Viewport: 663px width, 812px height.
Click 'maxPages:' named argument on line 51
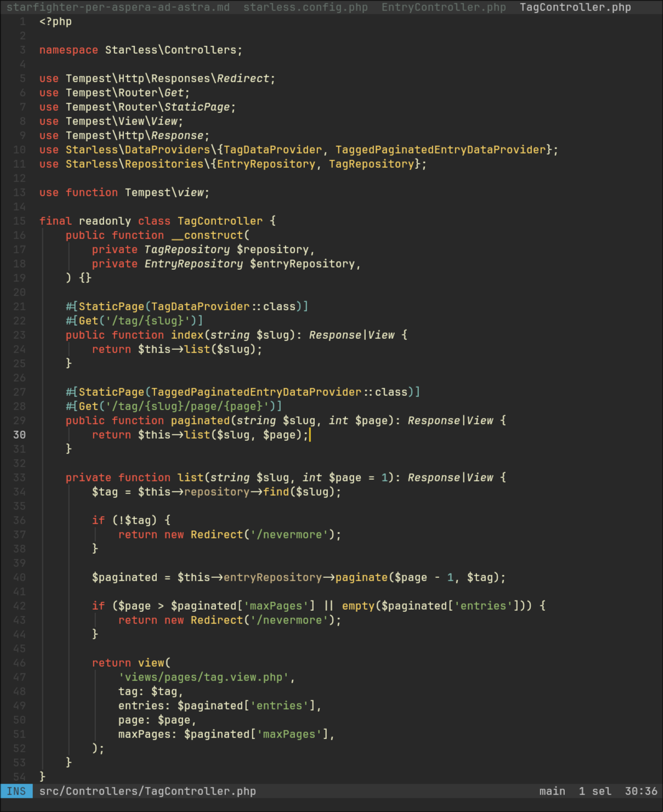(x=148, y=734)
